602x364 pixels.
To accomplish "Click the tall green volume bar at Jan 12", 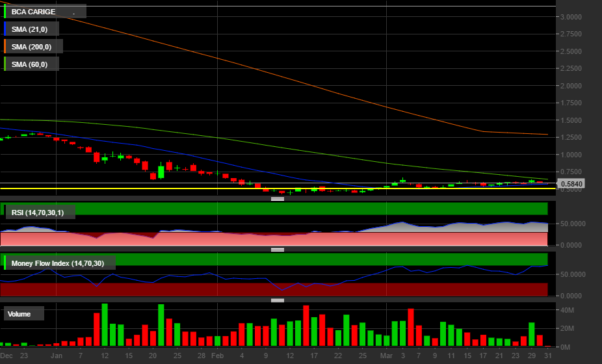I will coord(105,325).
